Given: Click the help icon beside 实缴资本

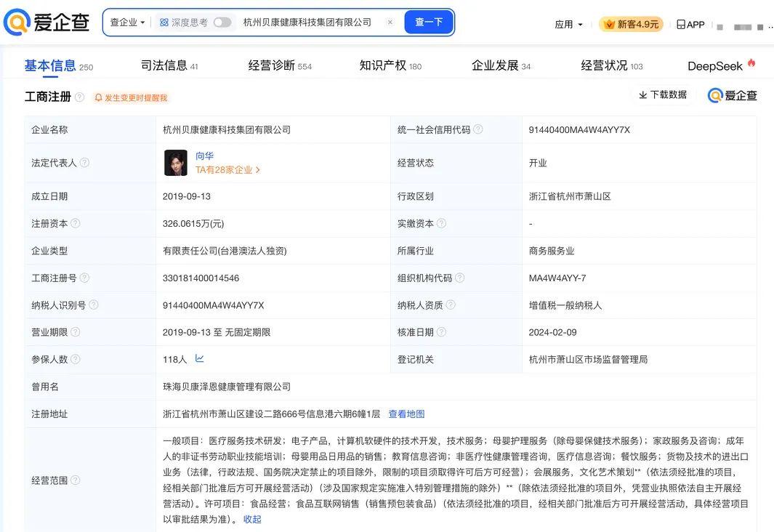Looking at the screenshot, I should [x=441, y=223].
